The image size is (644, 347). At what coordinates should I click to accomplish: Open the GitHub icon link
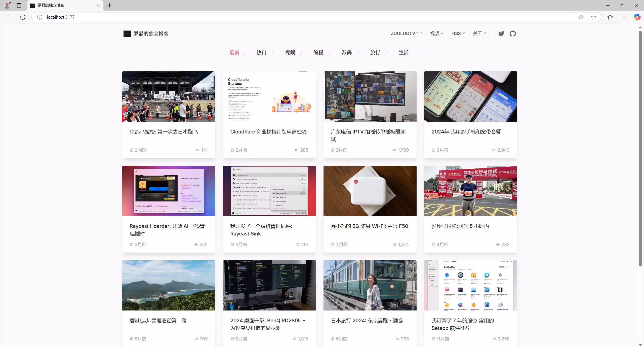tap(513, 33)
